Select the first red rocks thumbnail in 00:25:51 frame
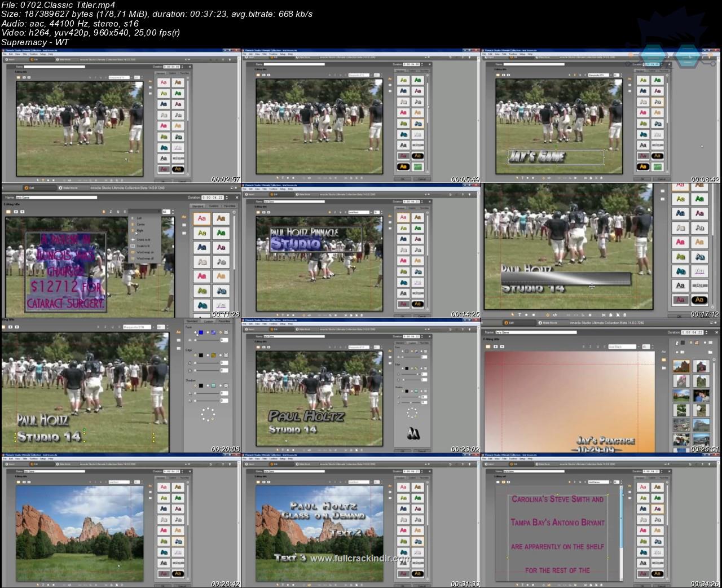Screen dimensions: 722x588 point(681,366)
